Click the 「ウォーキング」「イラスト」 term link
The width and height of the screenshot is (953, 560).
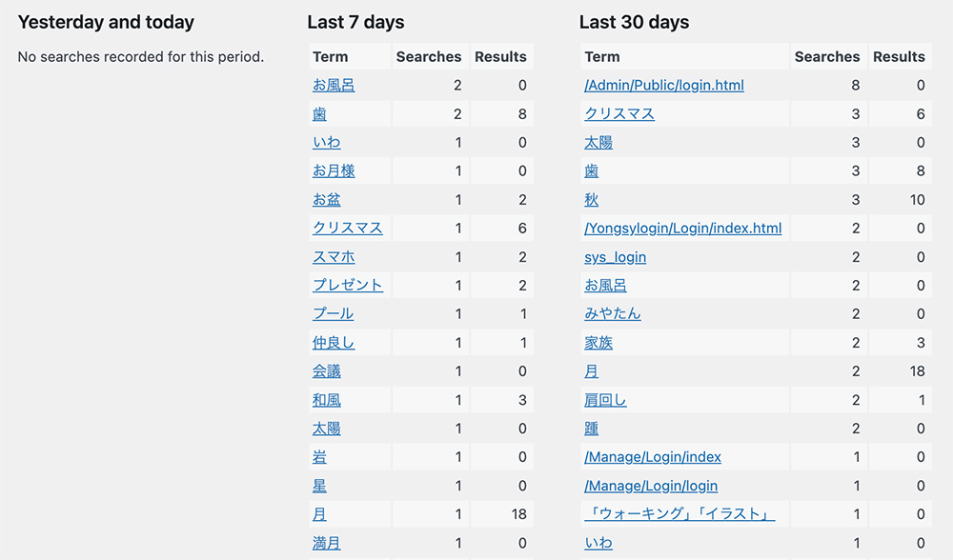click(x=679, y=514)
